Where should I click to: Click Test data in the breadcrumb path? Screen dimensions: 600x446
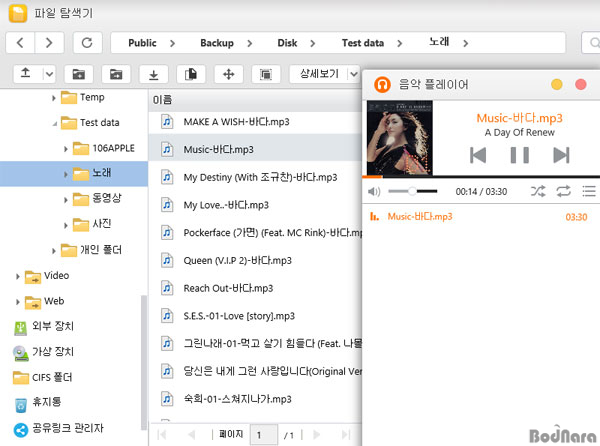[363, 43]
